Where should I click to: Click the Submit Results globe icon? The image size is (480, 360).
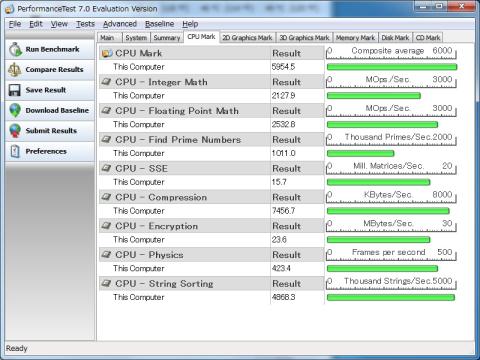(15, 131)
